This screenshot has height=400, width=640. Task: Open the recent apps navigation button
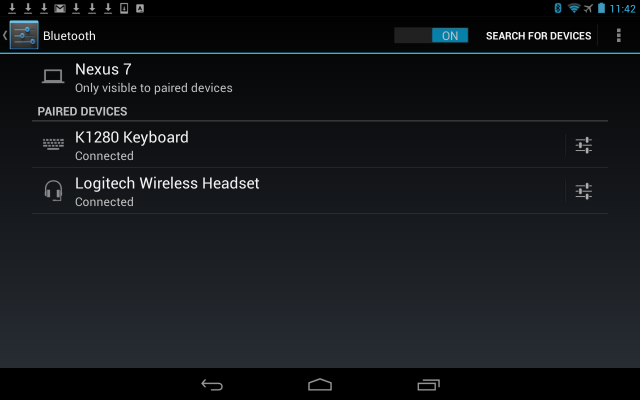click(x=428, y=384)
